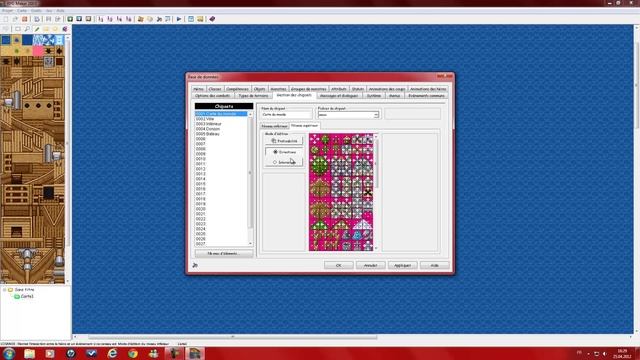Click the chipset list vertical scrollbar
The height and width of the screenshot is (360, 640).
pos(250,178)
